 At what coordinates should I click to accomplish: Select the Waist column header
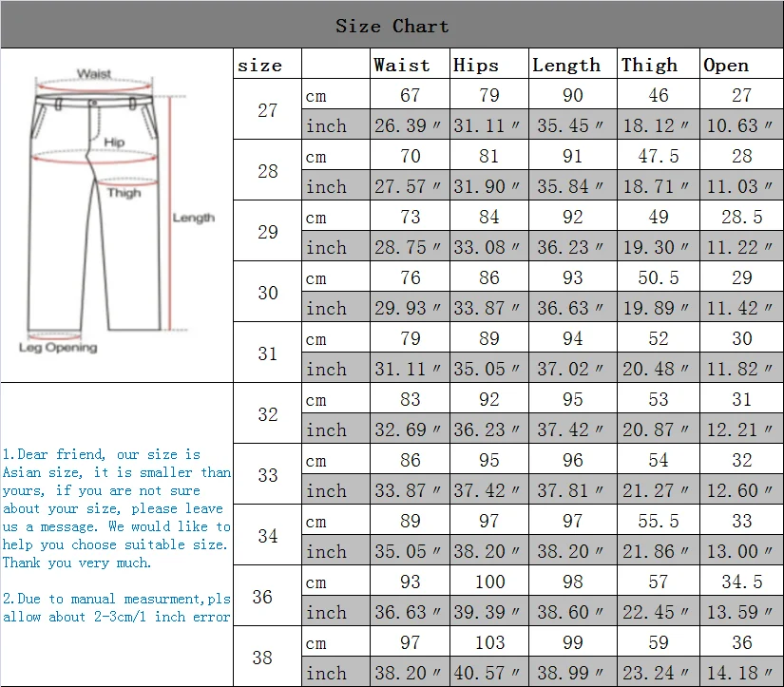click(x=410, y=64)
